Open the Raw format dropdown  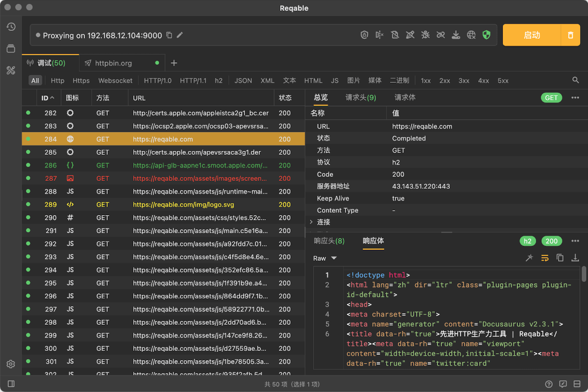(325, 258)
